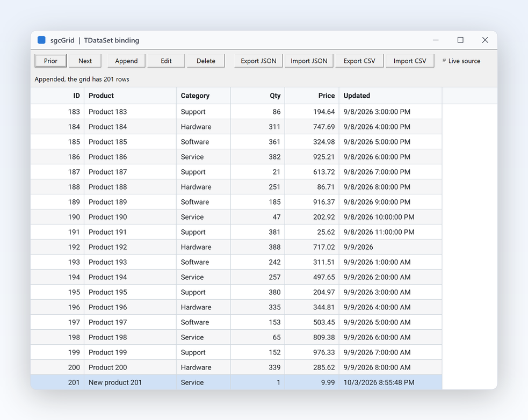Click the '925.21' price cell
Viewport: 528px width, 420px height.
(x=312, y=157)
